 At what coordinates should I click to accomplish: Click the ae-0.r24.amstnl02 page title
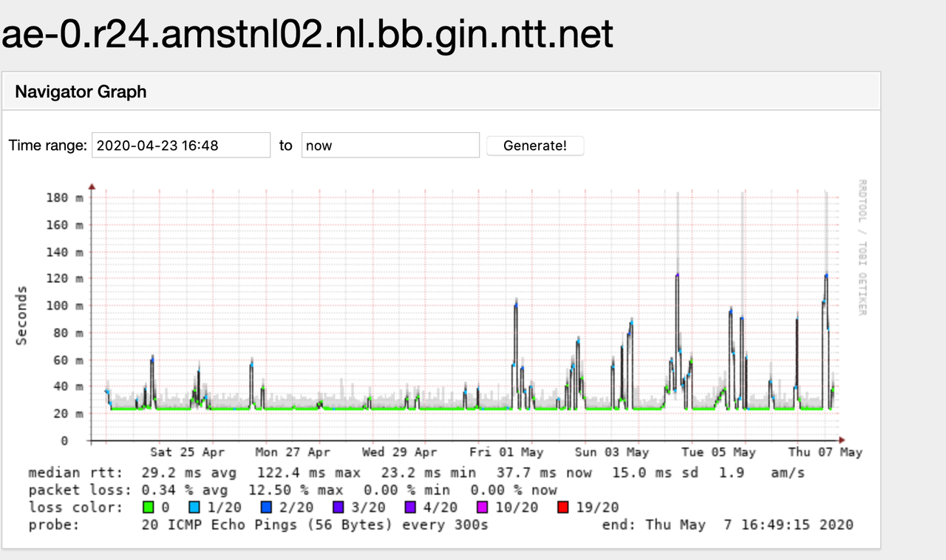click(308, 33)
